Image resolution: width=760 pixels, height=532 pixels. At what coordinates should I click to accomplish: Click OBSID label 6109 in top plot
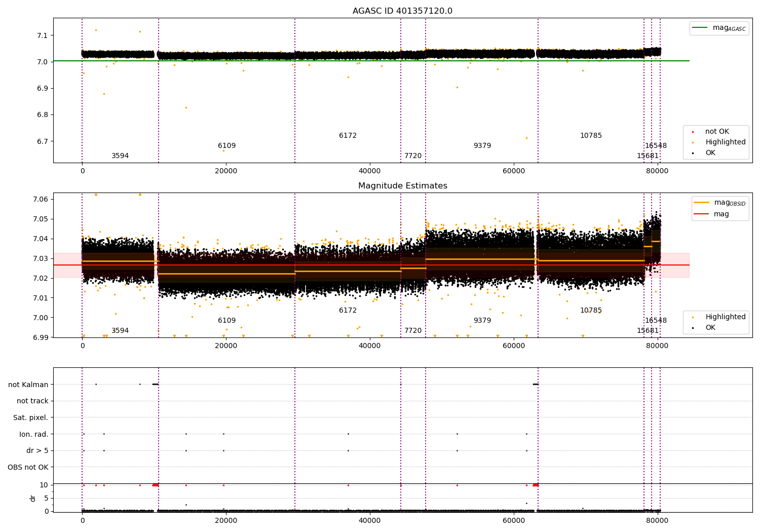[x=226, y=146]
